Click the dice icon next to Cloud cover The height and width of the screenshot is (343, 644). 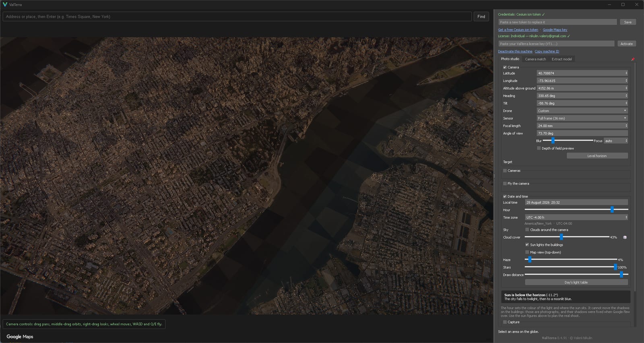click(625, 238)
